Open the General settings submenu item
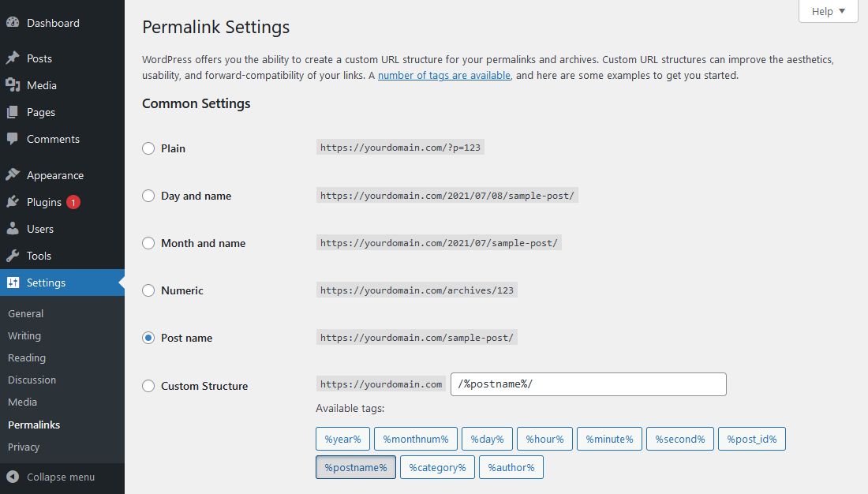Image resolution: width=868 pixels, height=494 pixels. (26, 313)
